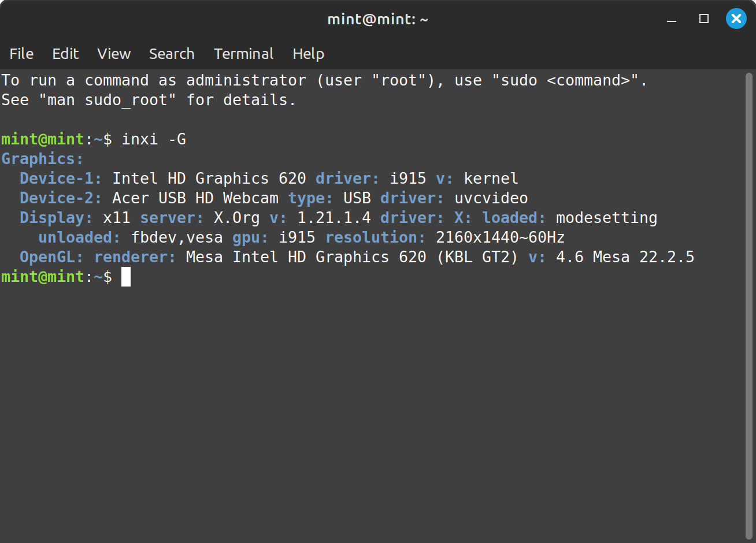Screen dimensions: 756x543
Task: Click the "Device-1:" label
Action: point(61,178)
